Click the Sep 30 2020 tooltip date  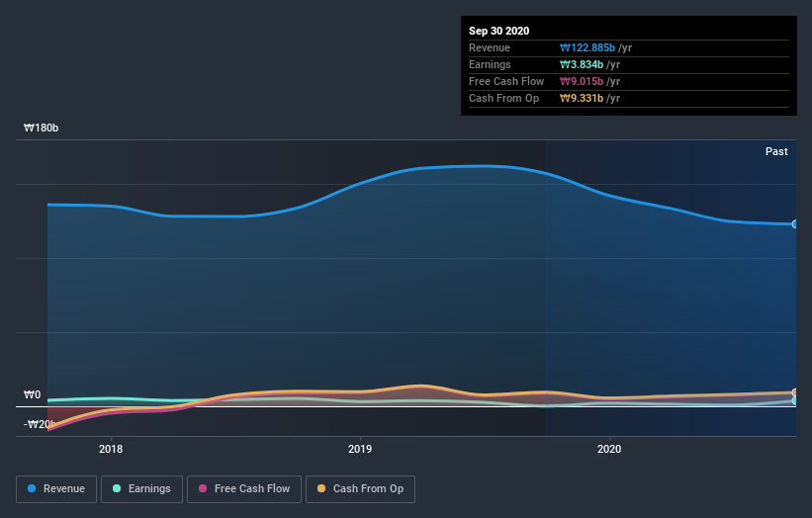click(x=498, y=31)
